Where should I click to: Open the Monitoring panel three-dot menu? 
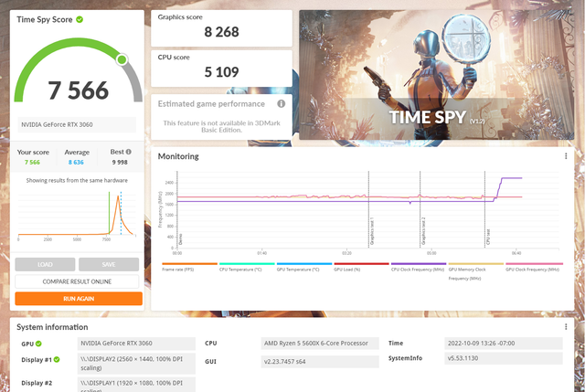(566, 156)
